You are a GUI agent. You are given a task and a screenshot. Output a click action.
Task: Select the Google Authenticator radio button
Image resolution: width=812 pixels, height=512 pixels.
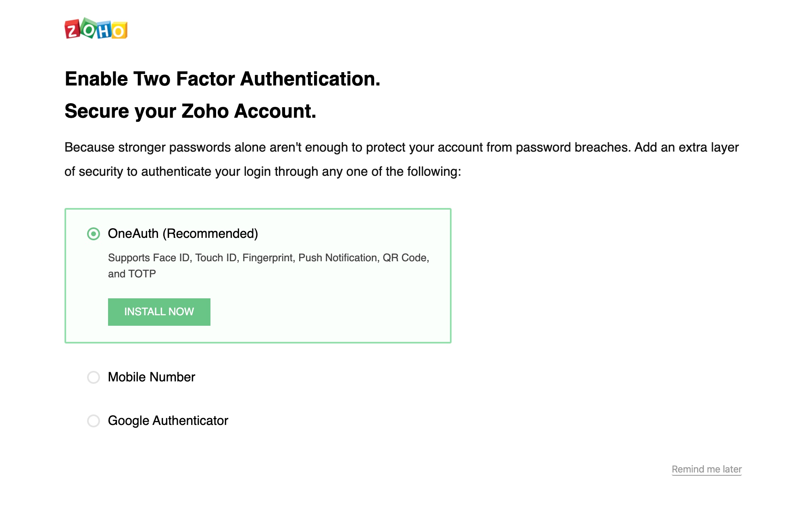point(94,421)
